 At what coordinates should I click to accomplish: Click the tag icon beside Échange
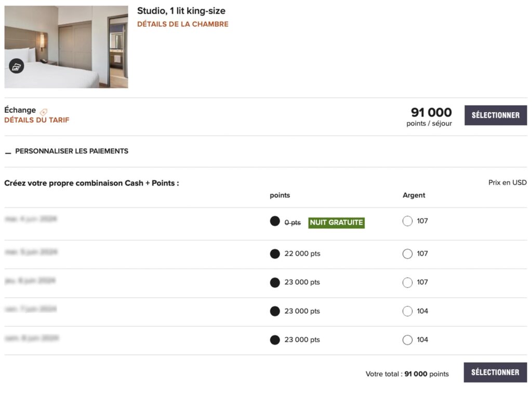(44, 112)
